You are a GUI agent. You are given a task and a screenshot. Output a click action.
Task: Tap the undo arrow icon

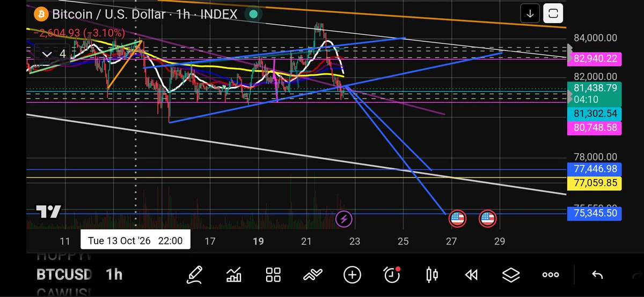tap(597, 275)
